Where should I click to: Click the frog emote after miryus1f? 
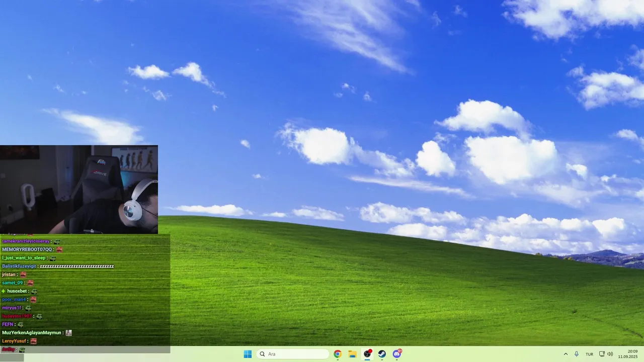[x=28, y=308]
